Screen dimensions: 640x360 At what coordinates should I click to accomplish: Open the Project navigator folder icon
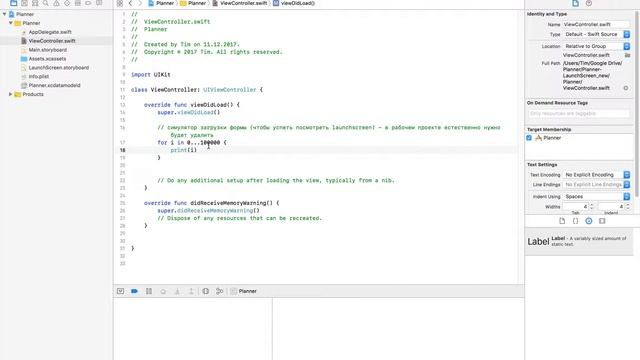[x=13, y=3]
